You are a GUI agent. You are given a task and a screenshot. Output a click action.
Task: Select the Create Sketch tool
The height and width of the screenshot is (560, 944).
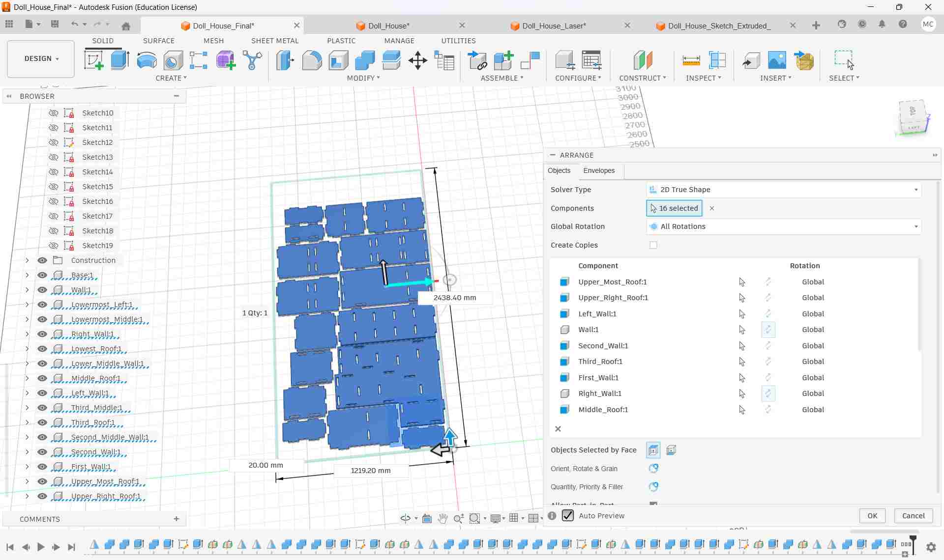(x=93, y=60)
